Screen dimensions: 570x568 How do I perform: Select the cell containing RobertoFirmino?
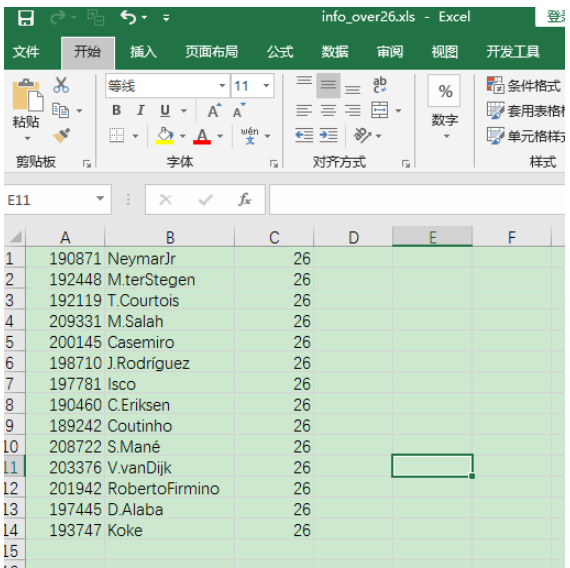(x=169, y=488)
